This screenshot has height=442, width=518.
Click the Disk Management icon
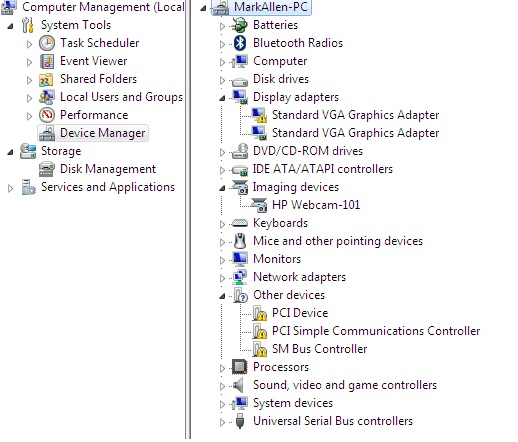[47, 169]
